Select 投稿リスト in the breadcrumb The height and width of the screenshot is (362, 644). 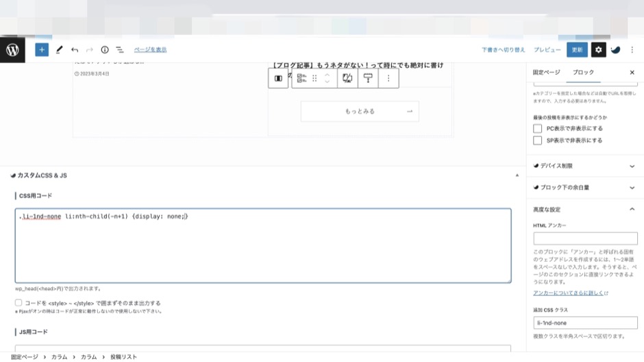click(123, 357)
